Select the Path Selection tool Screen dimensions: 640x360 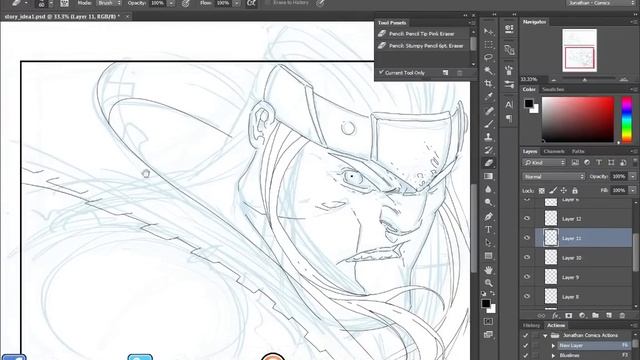click(488, 242)
